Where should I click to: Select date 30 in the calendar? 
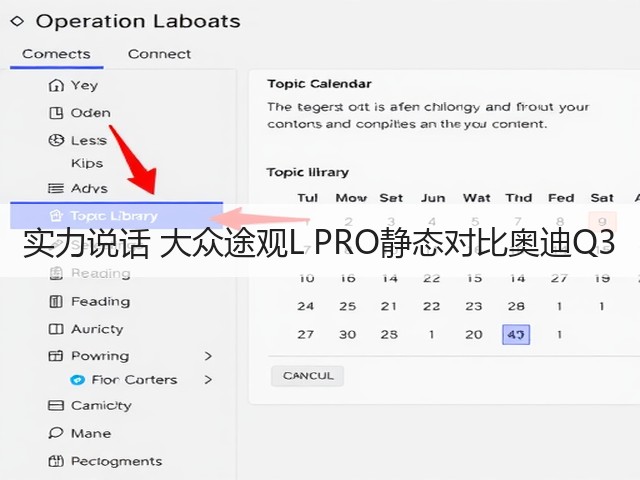pyautogui.click(x=348, y=335)
